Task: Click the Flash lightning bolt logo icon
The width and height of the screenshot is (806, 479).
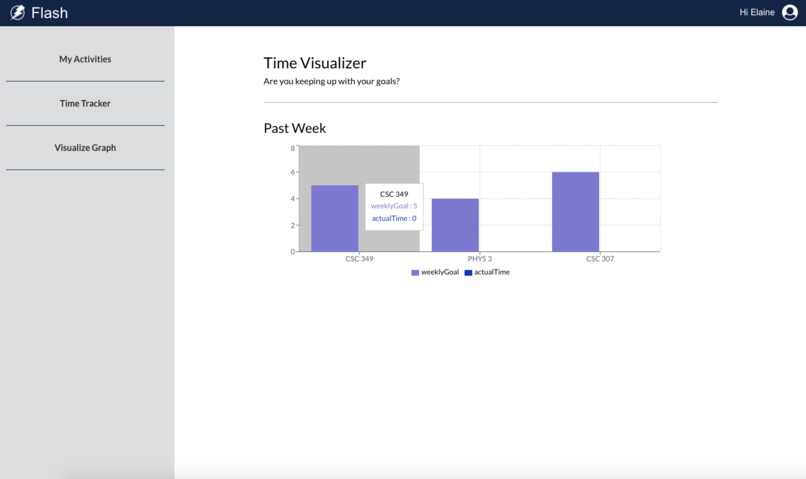Action: 17,12
